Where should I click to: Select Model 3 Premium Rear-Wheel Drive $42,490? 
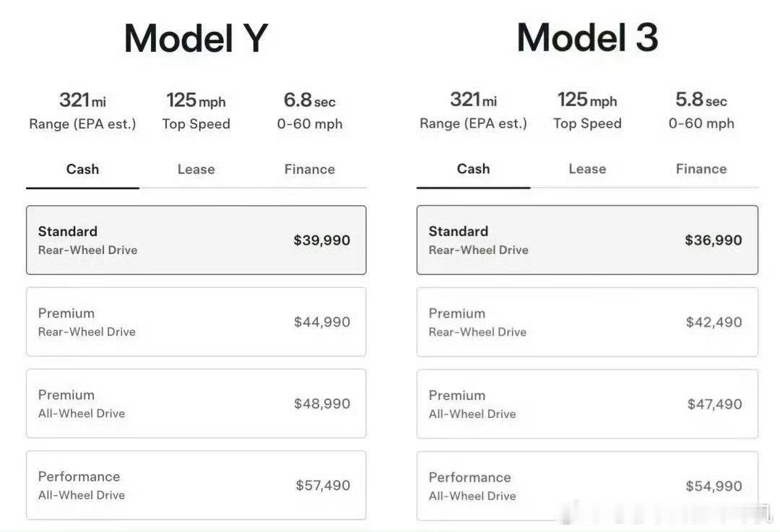[x=587, y=322]
